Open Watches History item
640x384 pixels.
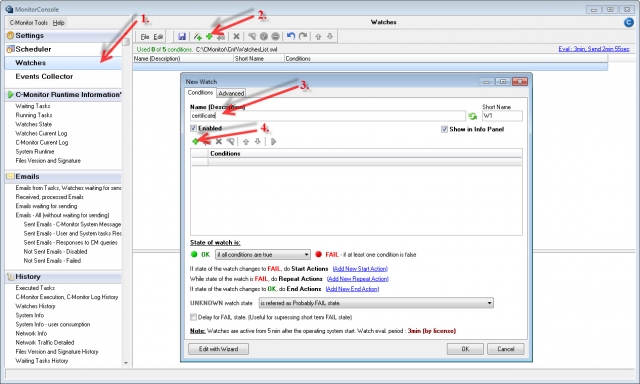(35, 306)
